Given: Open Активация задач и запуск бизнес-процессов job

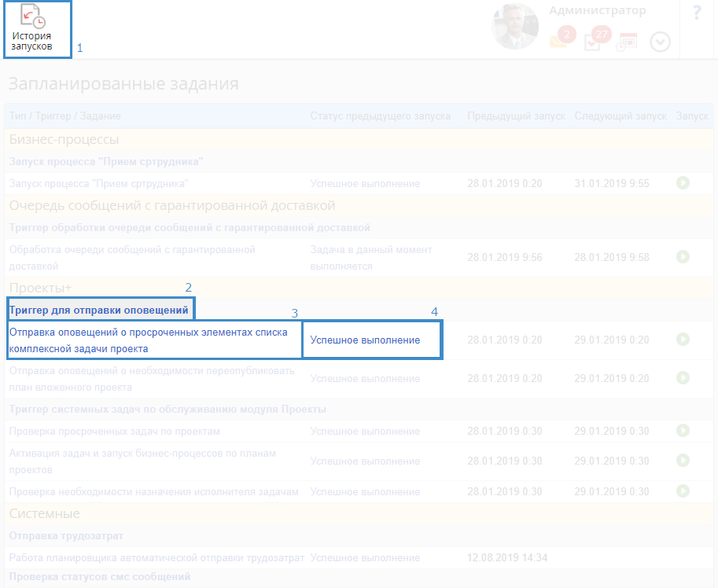Looking at the screenshot, I should [142, 461].
